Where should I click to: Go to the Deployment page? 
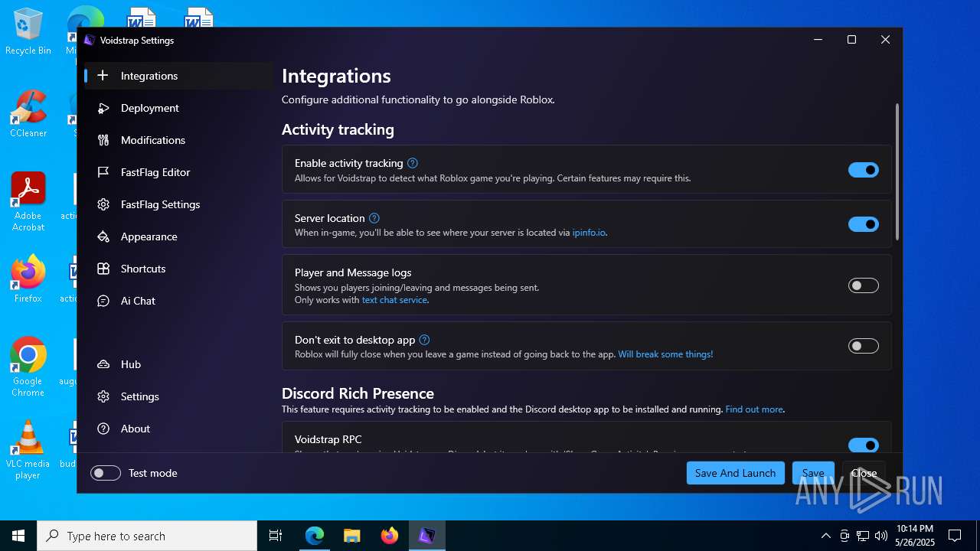pyautogui.click(x=178, y=108)
